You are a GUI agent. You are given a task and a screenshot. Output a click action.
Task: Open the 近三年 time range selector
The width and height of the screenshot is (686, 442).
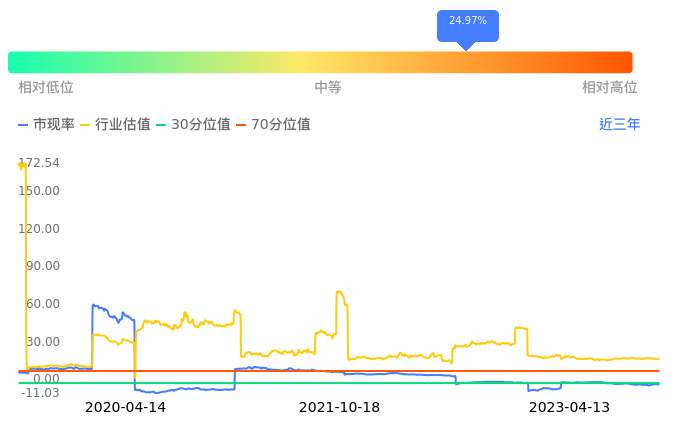(619, 125)
